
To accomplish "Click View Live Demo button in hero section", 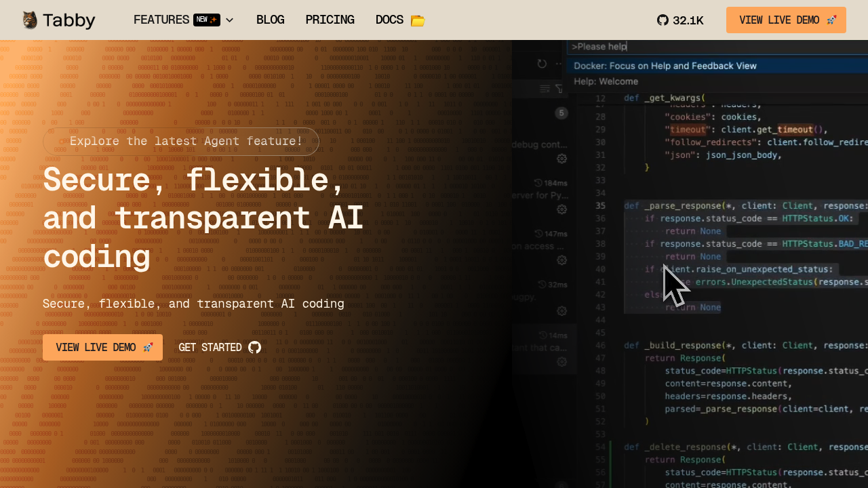I will click(102, 348).
